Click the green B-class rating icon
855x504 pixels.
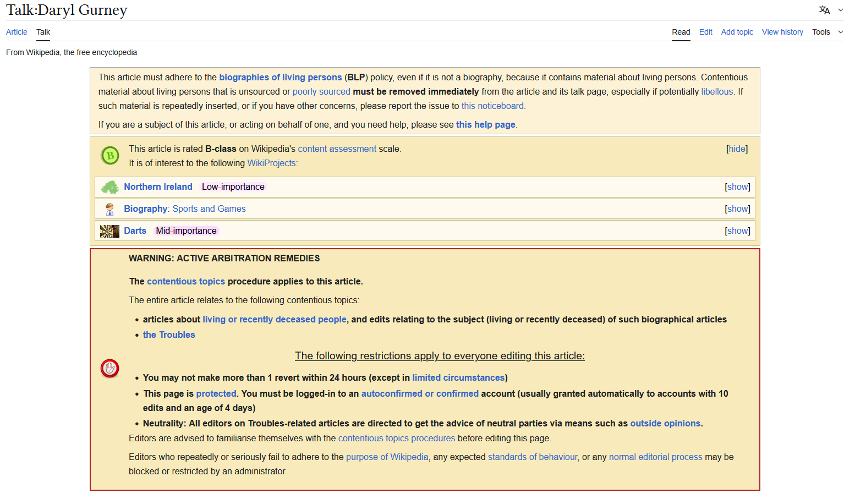[x=110, y=156]
